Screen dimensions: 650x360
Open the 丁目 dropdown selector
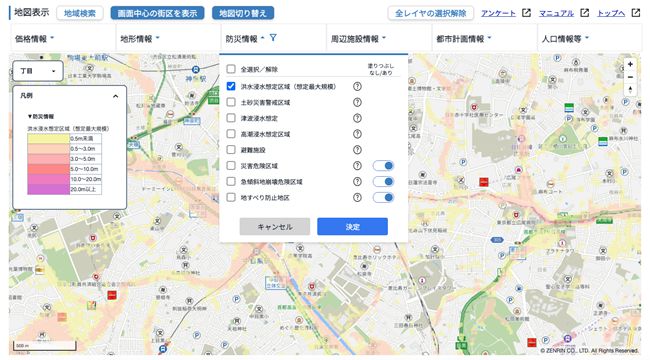click(38, 71)
